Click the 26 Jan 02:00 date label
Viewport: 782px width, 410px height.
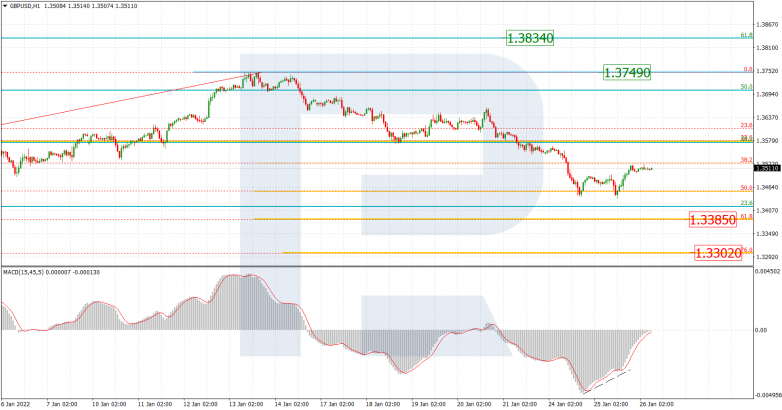(x=657, y=404)
